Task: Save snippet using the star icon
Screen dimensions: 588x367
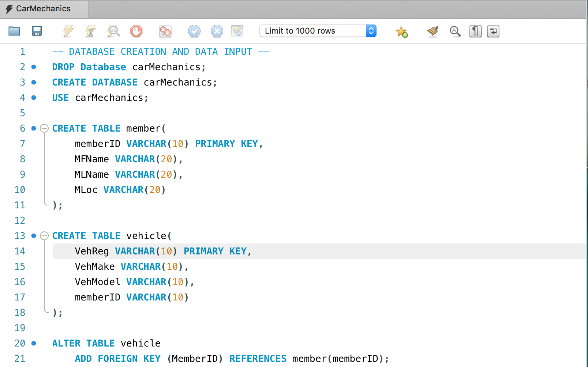Action: click(401, 32)
